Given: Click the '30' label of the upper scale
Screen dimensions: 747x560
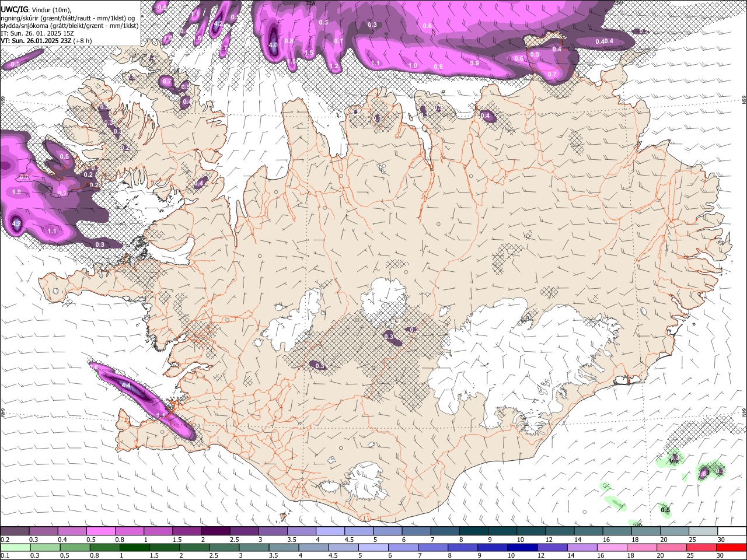Looking at the screenshot, I should coord(721,540).
